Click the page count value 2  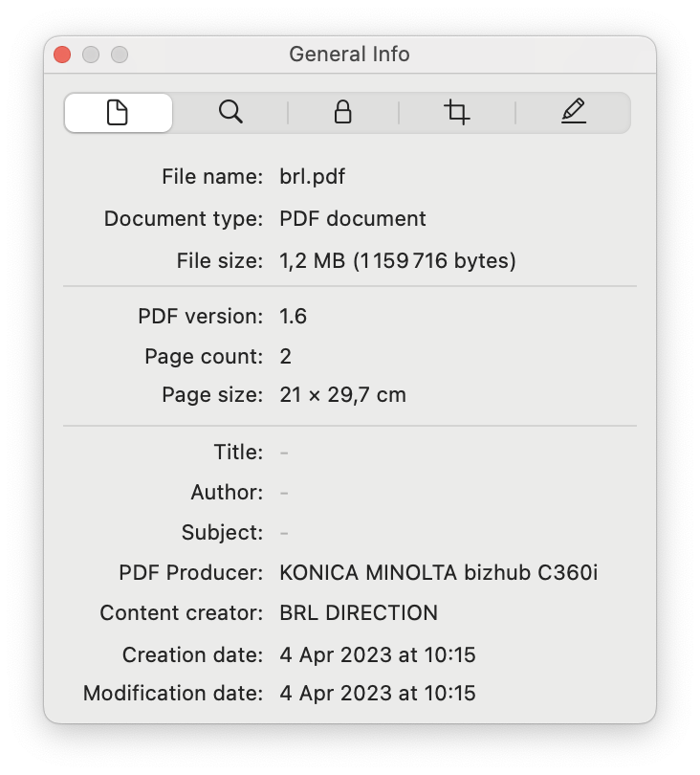click(x=286, y=356)
